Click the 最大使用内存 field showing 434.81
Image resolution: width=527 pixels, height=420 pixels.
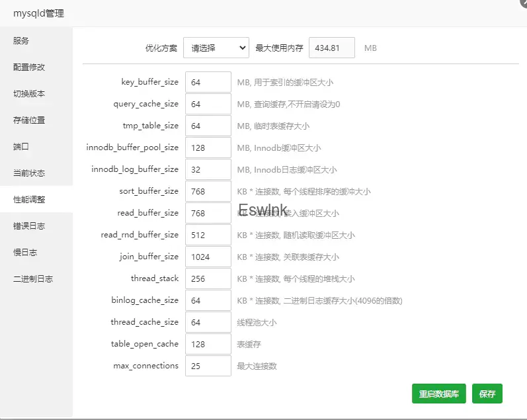(x=331, y=48)
